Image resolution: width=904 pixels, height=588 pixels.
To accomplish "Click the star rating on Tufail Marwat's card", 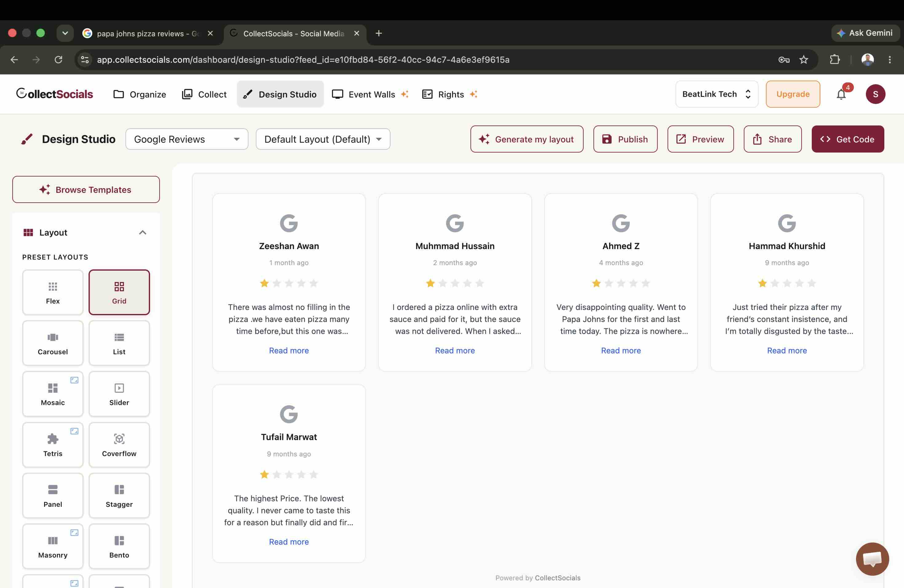I will [x=289, y=475].
